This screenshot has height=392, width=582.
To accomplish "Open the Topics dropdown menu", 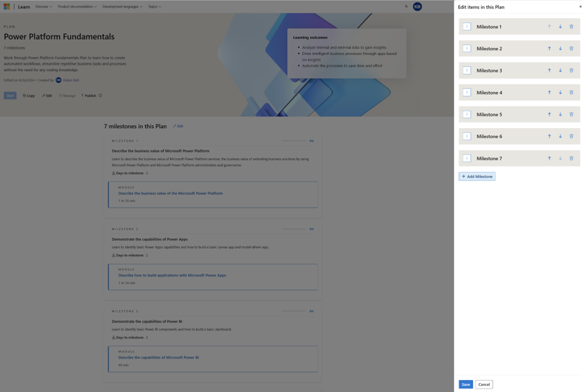I will click(155, 7).
